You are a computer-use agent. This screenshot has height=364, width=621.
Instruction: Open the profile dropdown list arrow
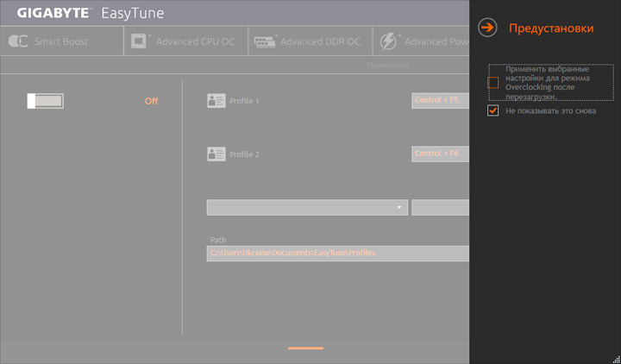point(399,208)
